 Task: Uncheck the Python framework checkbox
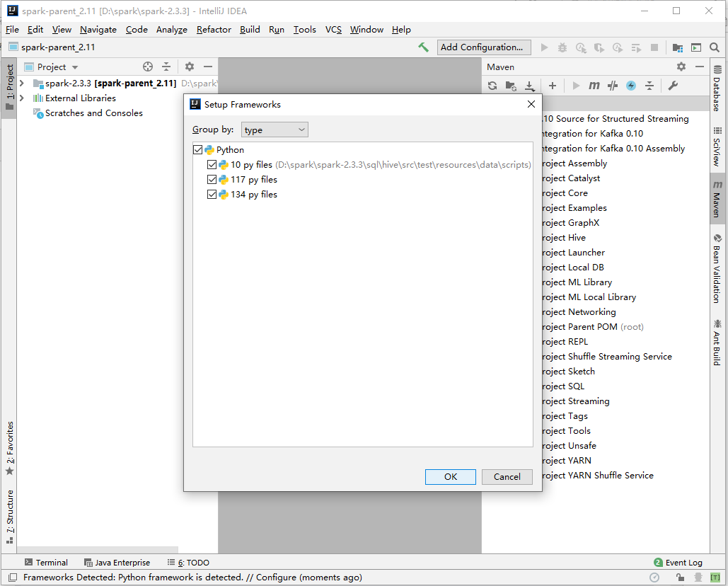coord(198,149)
